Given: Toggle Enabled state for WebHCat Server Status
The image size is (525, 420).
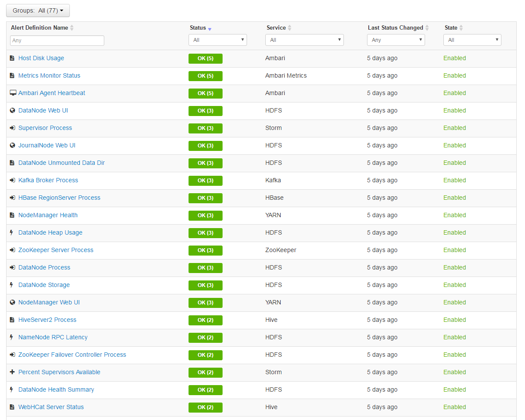Looking at the screenshot, I should pyautogui.click(x=454, y=407).
